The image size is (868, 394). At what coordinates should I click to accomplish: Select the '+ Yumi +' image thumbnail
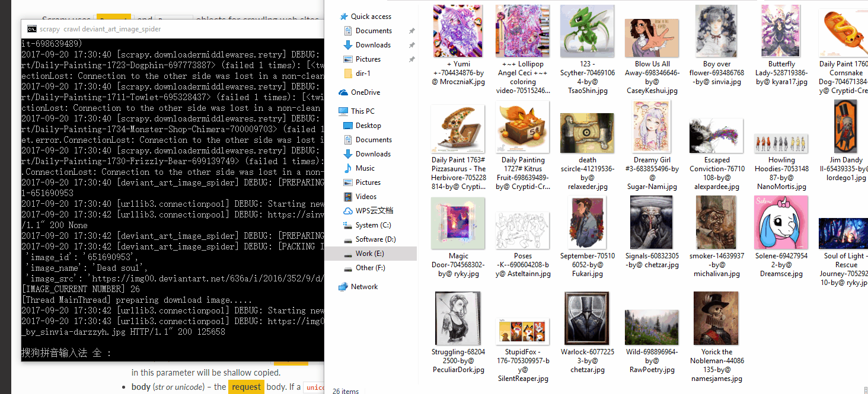pos(458,31)
